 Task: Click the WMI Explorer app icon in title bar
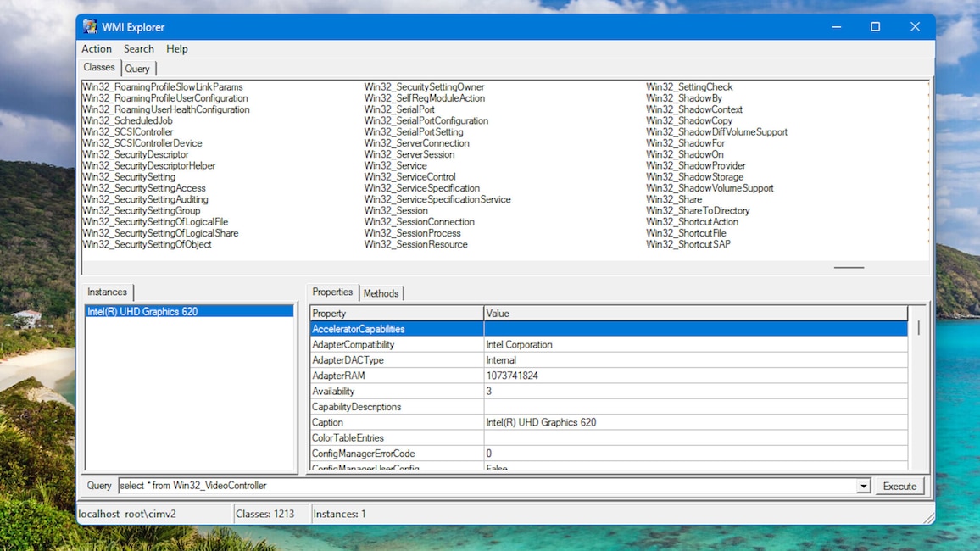pos(90,27)
